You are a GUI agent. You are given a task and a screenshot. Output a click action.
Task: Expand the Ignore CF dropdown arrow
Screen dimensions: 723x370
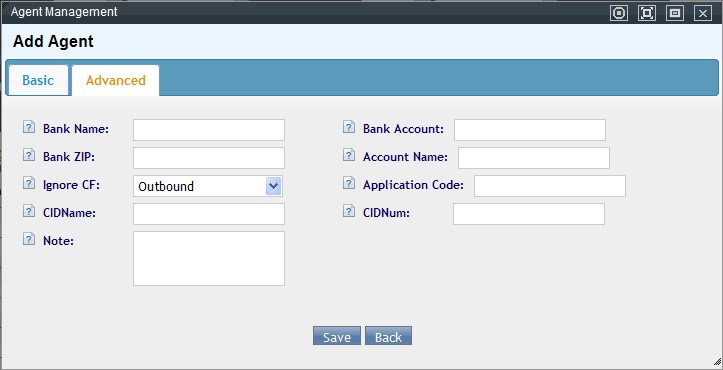[273, 186]
